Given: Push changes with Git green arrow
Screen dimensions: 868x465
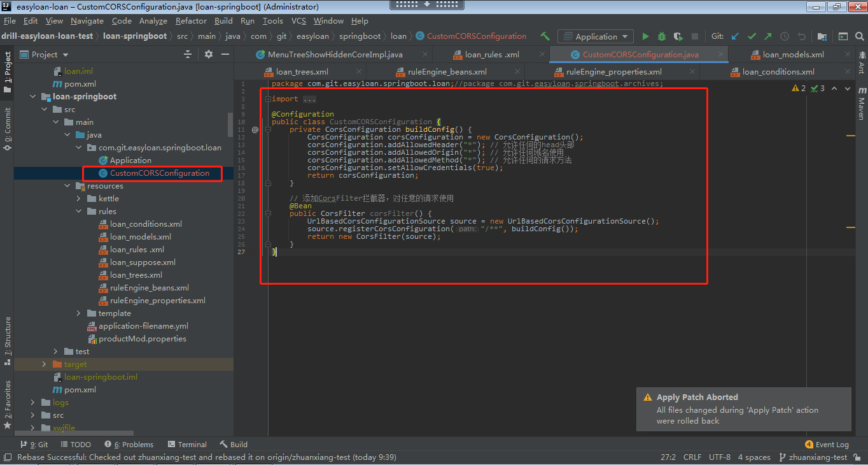Looking at the screenshot, I should pos(768,36).
